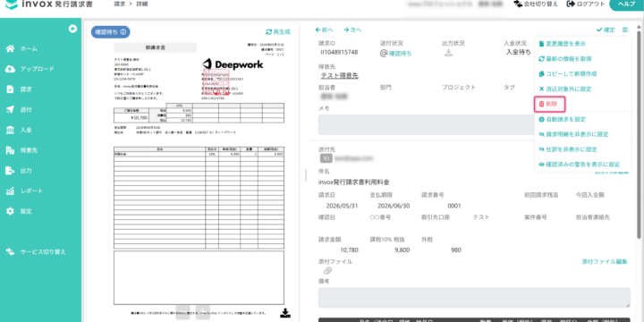Click the 税抜 value 9,800
Screen dimensions: 644x322
[x=402, y=250]
